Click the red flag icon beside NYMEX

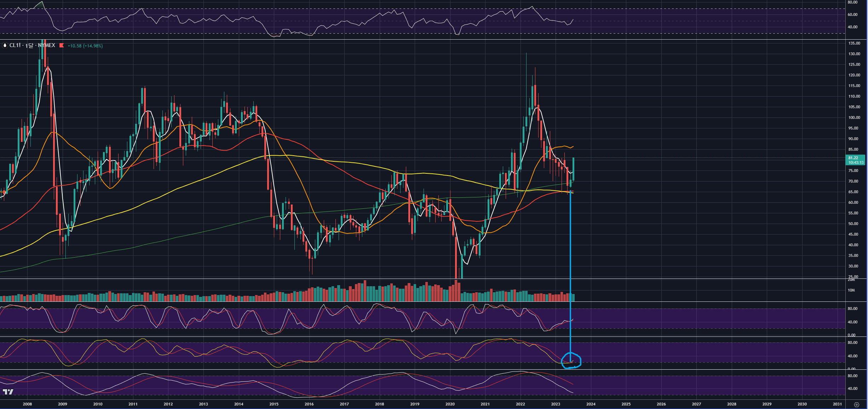pyautogui.click(x=62, y=45)
